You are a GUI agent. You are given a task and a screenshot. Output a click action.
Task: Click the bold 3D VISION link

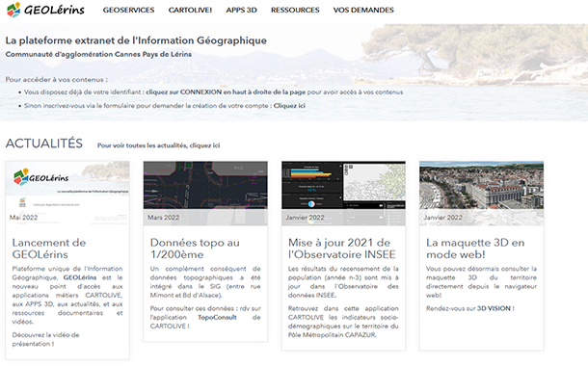(494, 308)
